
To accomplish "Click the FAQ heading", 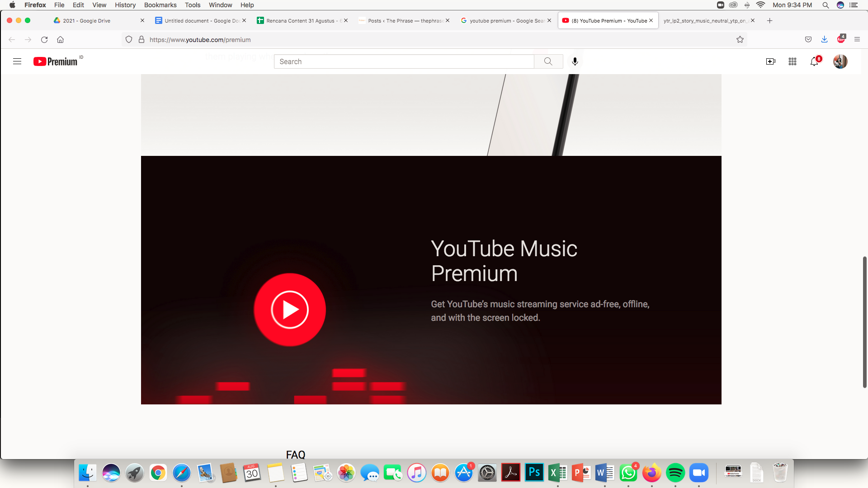I will point(296,455).
